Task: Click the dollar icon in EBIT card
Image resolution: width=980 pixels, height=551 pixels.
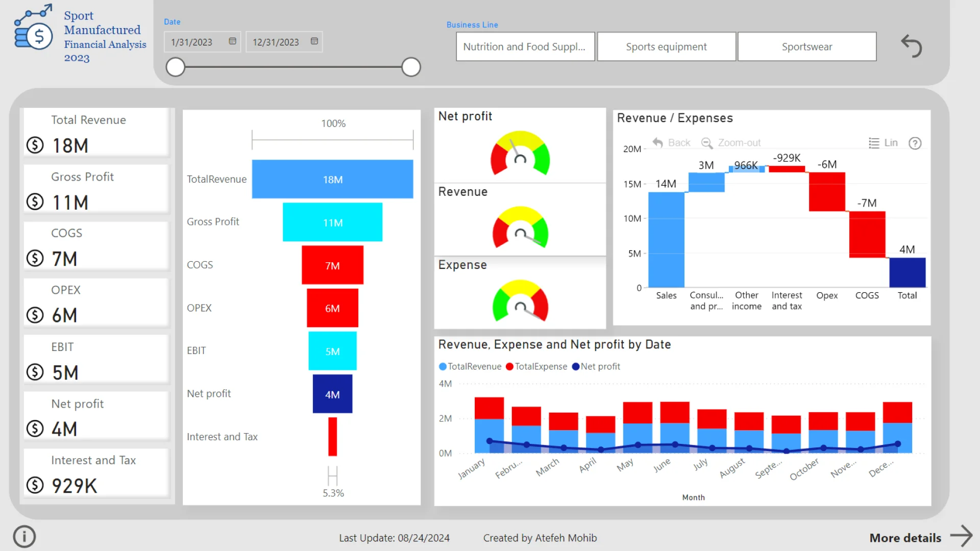Action: (x=35, y=372)
